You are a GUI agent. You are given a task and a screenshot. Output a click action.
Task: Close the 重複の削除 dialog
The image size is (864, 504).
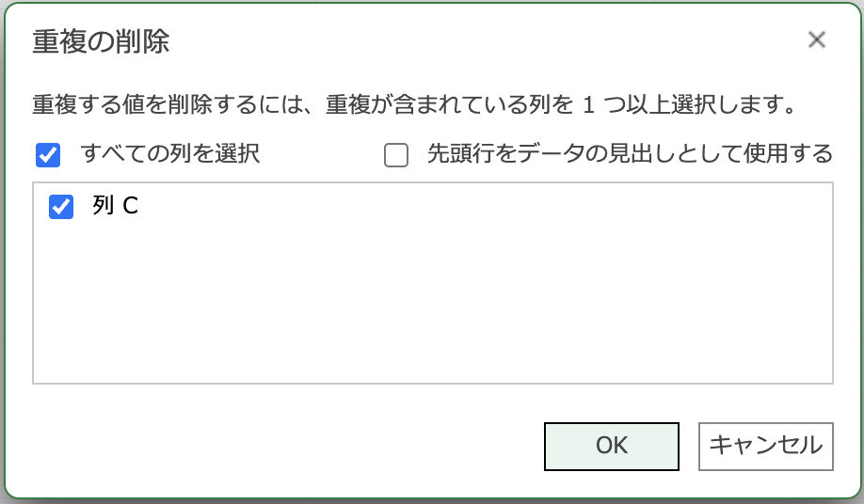816,39
